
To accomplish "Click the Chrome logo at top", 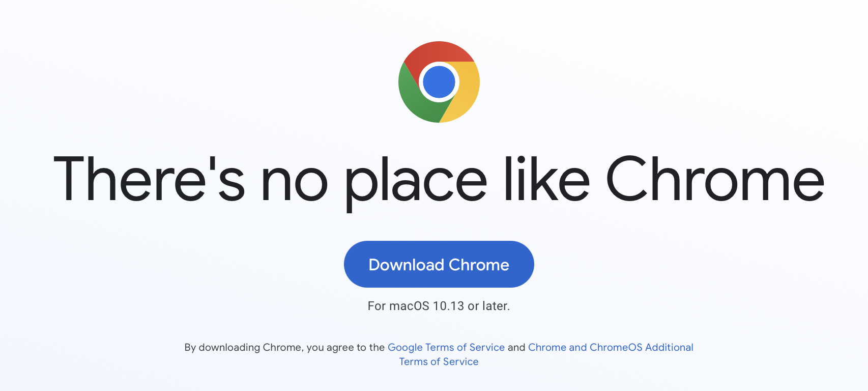I will [x=439, y=82].
